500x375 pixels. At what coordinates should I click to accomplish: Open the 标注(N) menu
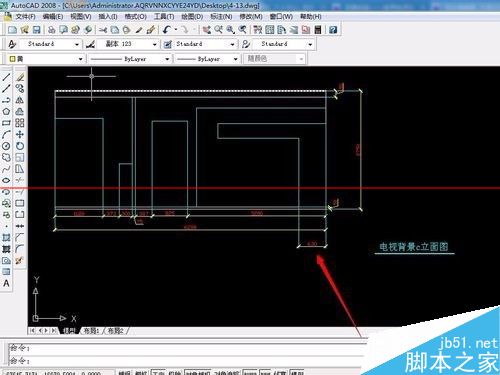click(221, 16)
